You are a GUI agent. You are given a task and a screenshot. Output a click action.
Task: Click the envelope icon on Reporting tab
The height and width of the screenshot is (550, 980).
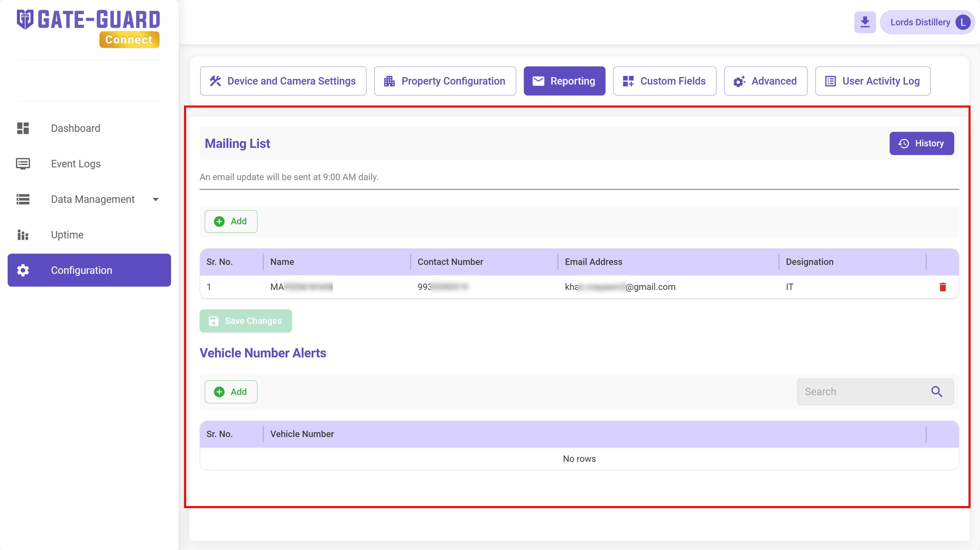(x=538, y=81)
